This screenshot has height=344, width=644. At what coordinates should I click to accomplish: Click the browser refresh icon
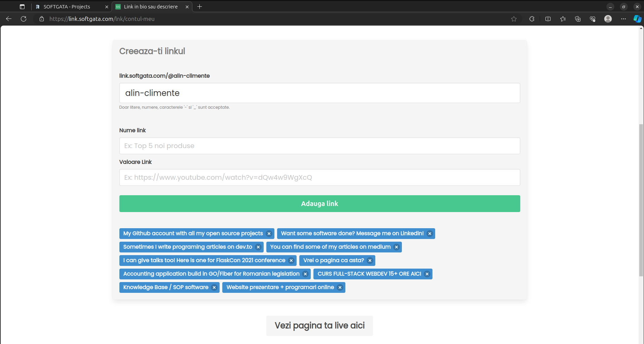(24, 19)
